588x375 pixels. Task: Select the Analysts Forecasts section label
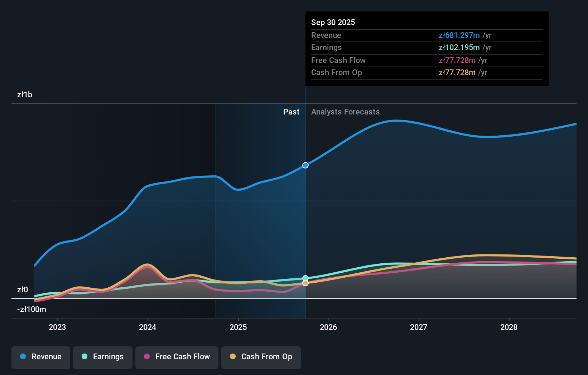[x=345, y=112]
